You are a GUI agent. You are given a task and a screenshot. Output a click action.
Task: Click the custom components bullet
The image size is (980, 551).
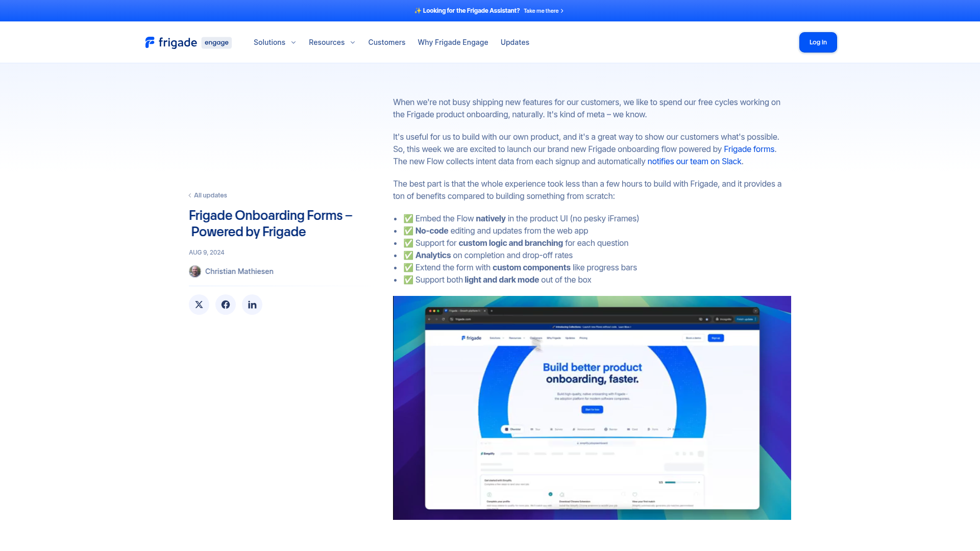[520, 267]
